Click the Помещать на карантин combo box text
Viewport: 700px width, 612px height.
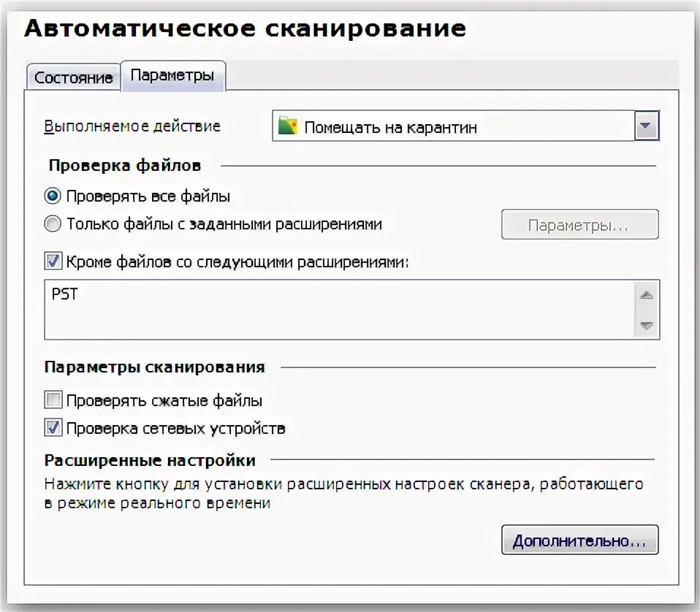click(x=391, y=128)
